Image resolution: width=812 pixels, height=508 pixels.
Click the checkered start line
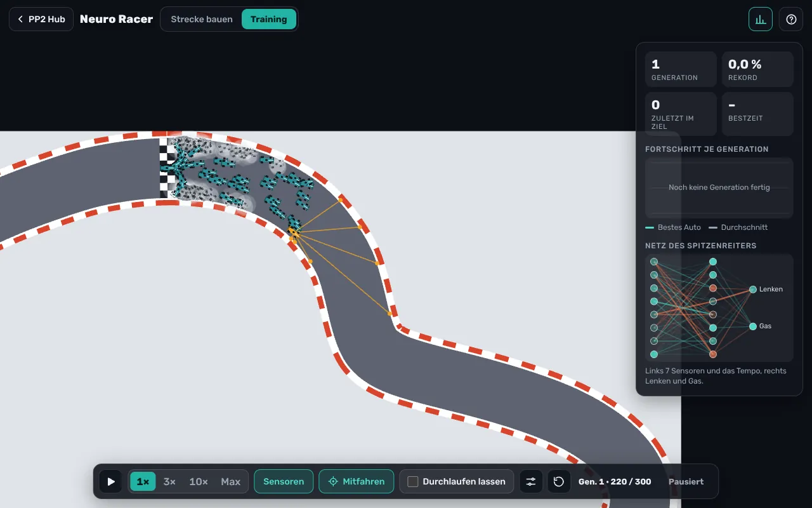point(167,168)
